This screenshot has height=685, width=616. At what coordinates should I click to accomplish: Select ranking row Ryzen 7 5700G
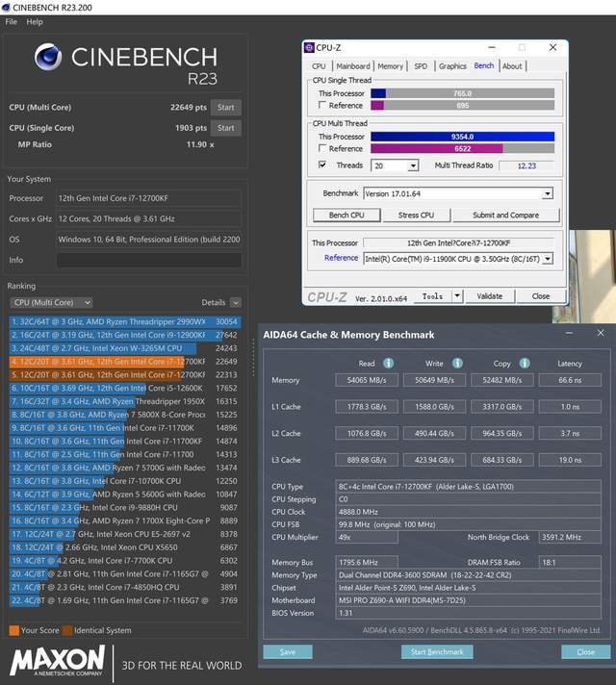(x=125, y=468)
